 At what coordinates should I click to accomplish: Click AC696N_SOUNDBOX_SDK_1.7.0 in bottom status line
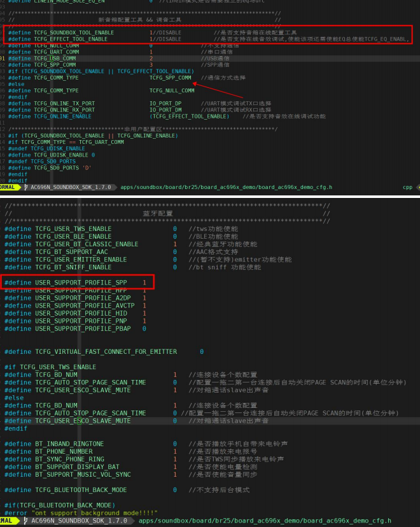click(80, 521)
